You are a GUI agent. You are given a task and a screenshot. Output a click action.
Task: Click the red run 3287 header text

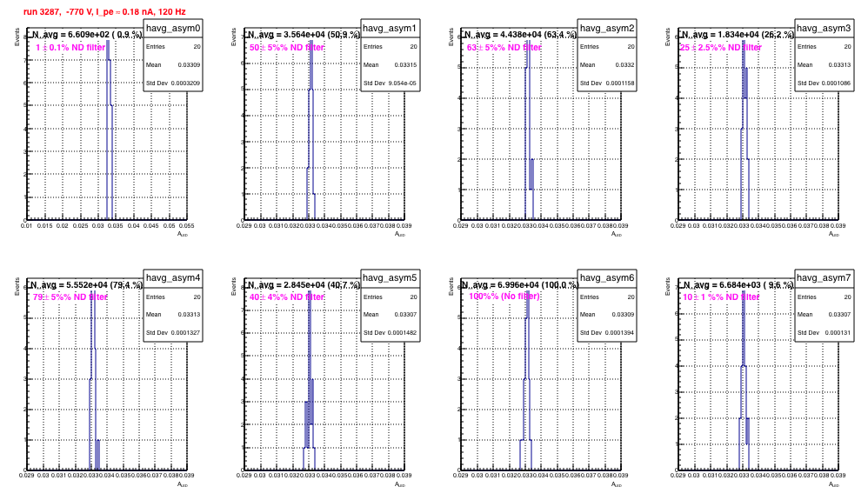click(104, 11)
